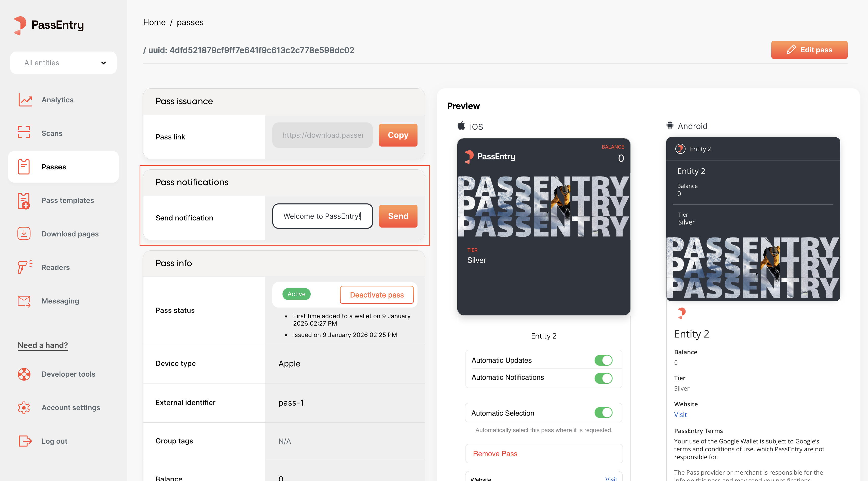
Task: Click the Download pages icon
Action: click(24, 234)
